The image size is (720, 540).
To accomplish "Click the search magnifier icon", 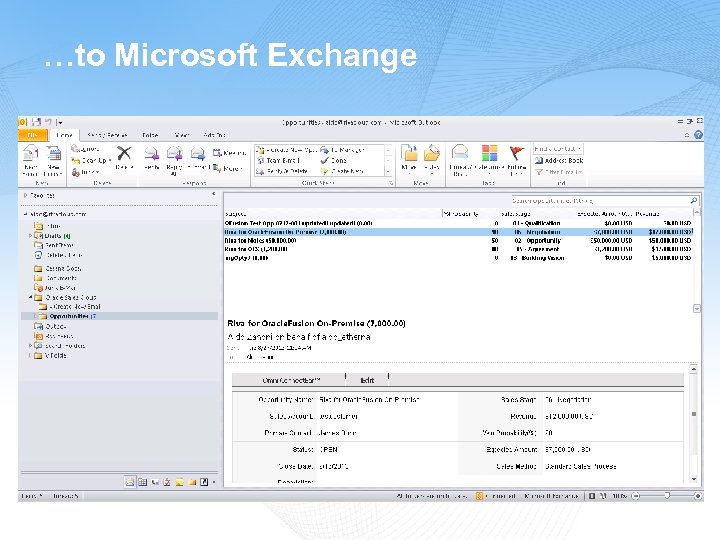I will (694, 200).
